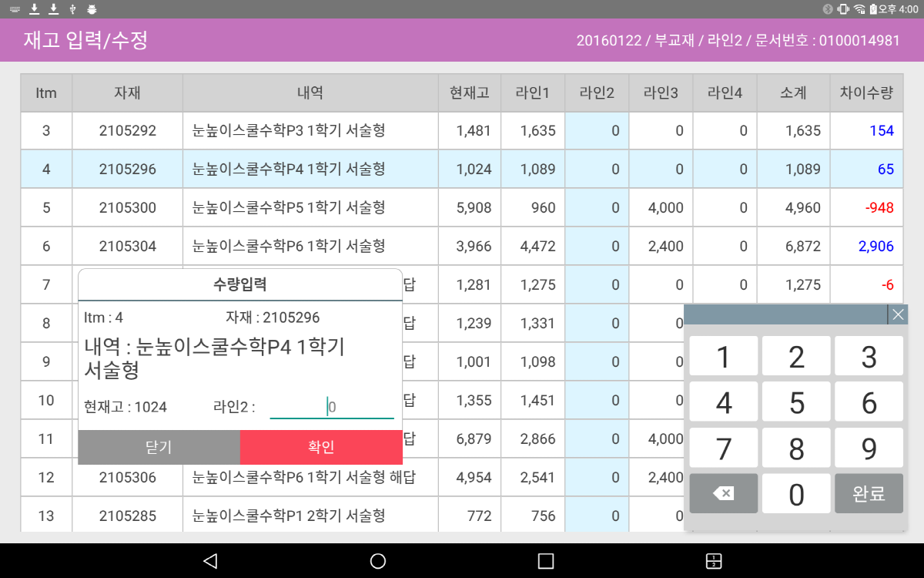The height and width of the screenshot is (578, 924).
Task: Select material code 2105292
Action: point(128,131)
